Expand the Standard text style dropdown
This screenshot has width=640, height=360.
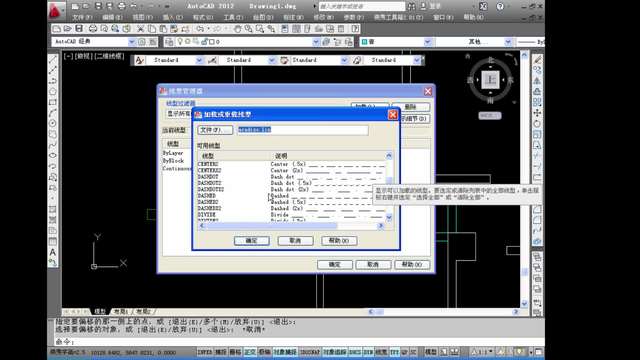pos(199,60)
